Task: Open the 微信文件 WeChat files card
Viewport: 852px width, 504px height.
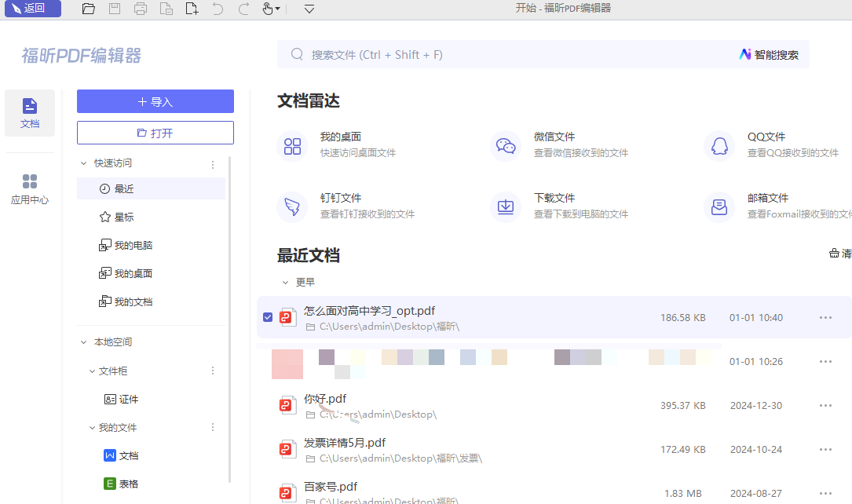Action: tap(560, 144)
